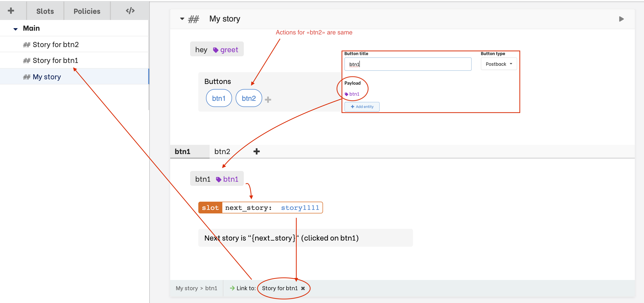Switch to the btn2 branch tab
The image size is (644, 303).
tap(222, 151)
